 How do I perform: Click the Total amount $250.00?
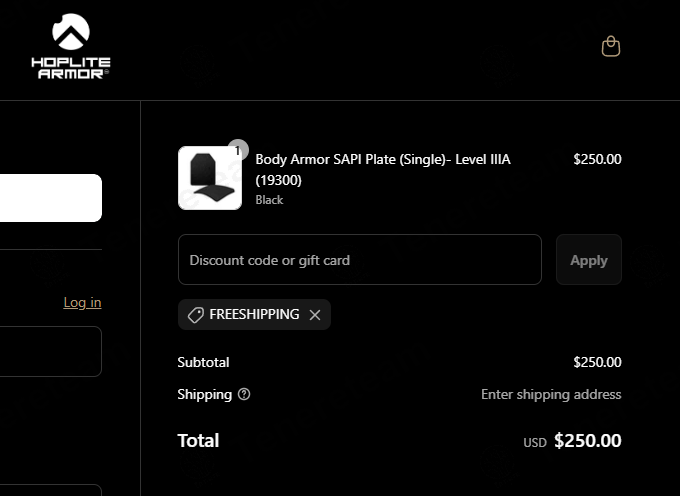587,441
